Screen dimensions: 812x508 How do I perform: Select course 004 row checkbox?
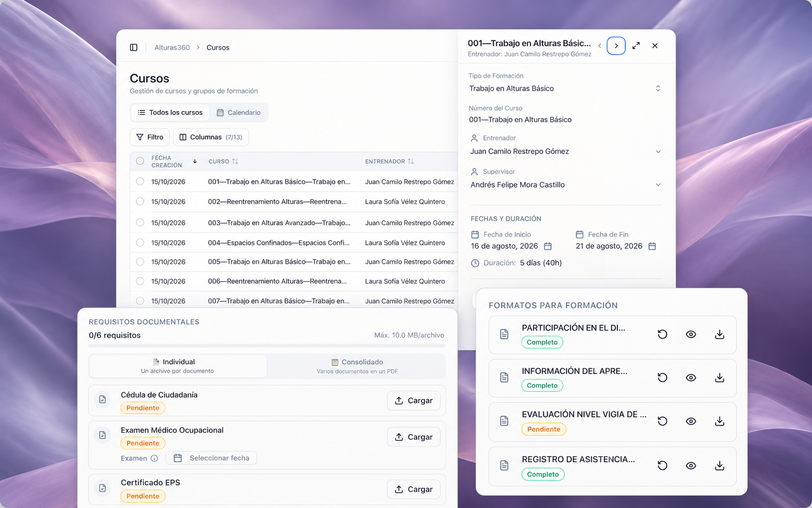[140, 242]
